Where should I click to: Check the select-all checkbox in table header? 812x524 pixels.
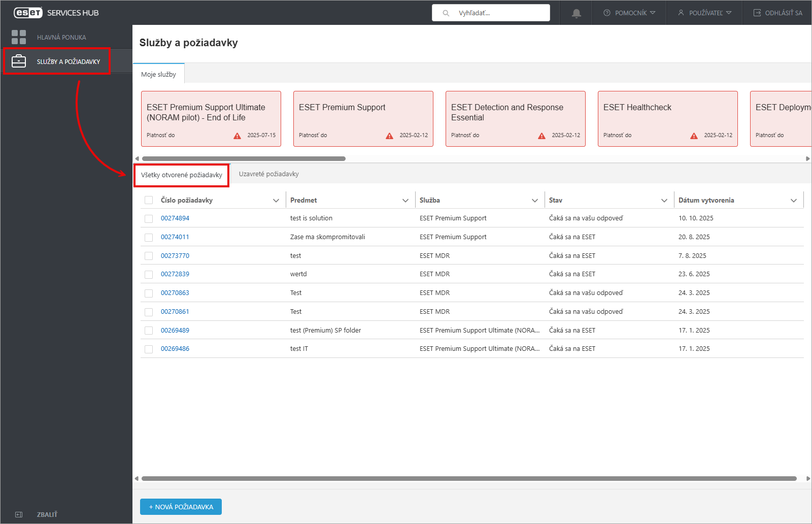[x=149, y=200]
